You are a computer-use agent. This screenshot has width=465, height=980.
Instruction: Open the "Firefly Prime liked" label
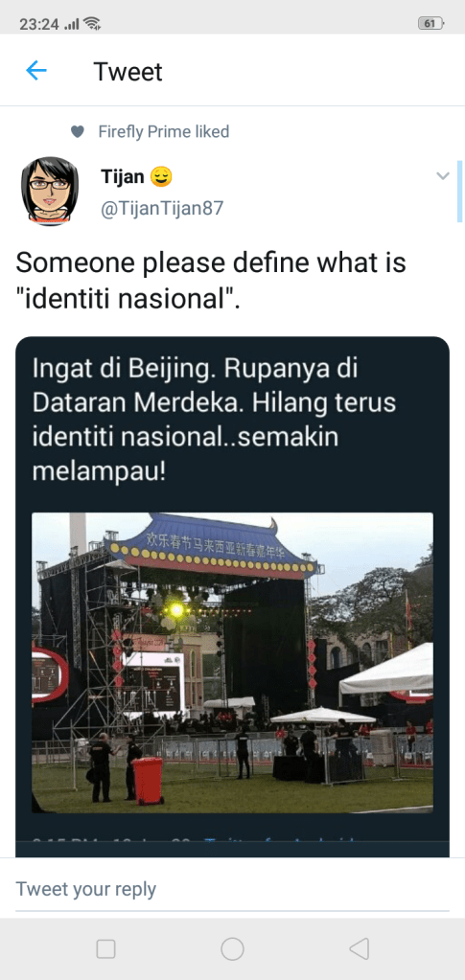(x=164, y=132)
